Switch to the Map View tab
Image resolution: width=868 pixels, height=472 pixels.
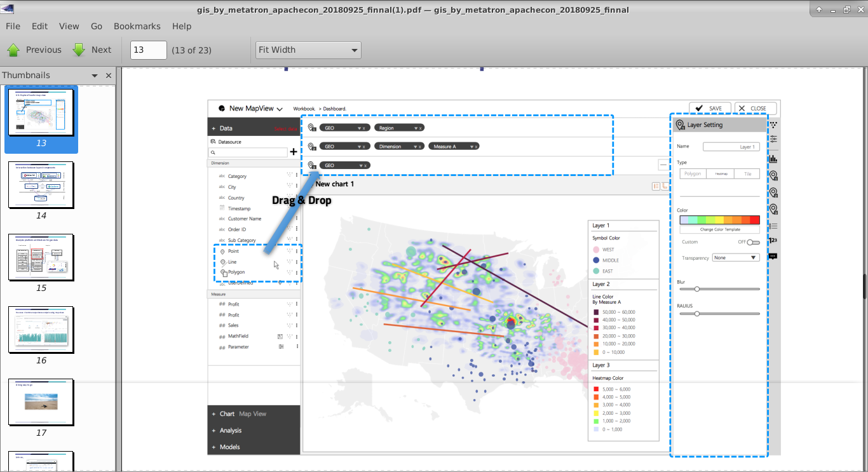pyautogui.click(x=254, y=414)
